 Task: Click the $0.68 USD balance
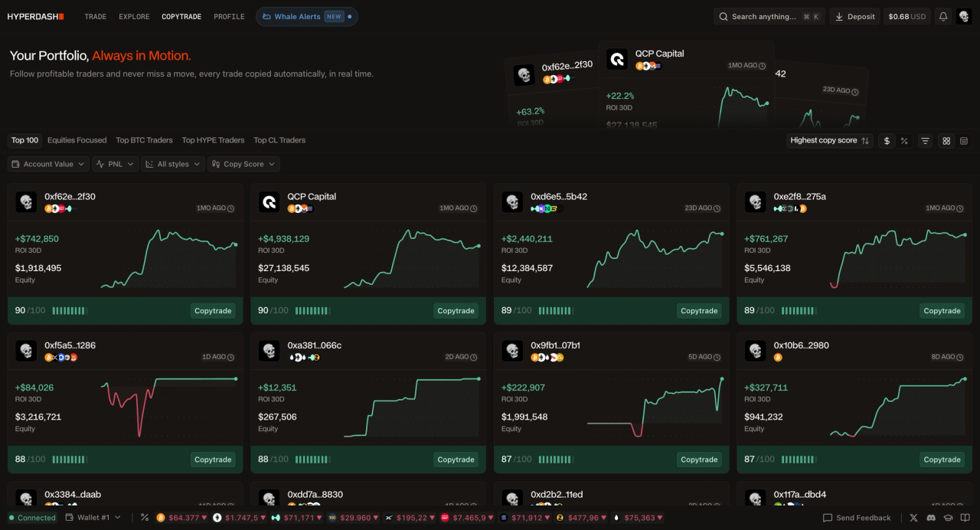coord(907,16)
